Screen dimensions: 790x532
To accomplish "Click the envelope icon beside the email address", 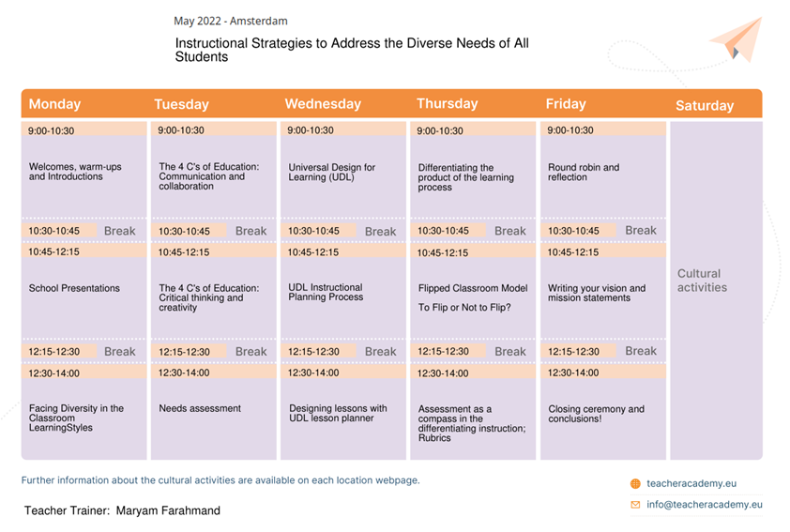I will point(635,504).
